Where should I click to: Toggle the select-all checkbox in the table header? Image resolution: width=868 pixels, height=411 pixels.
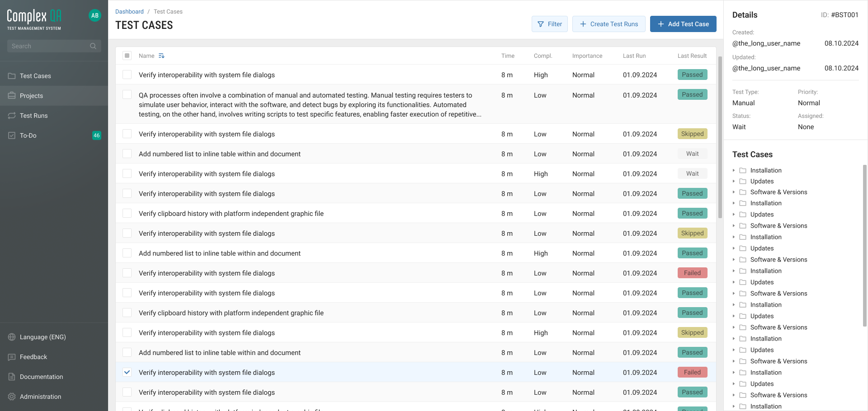pyautogui.click(x=127, y=56)
